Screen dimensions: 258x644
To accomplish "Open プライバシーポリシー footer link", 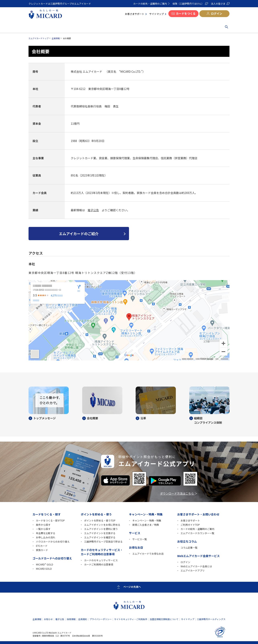I will [x=101, y=619].
